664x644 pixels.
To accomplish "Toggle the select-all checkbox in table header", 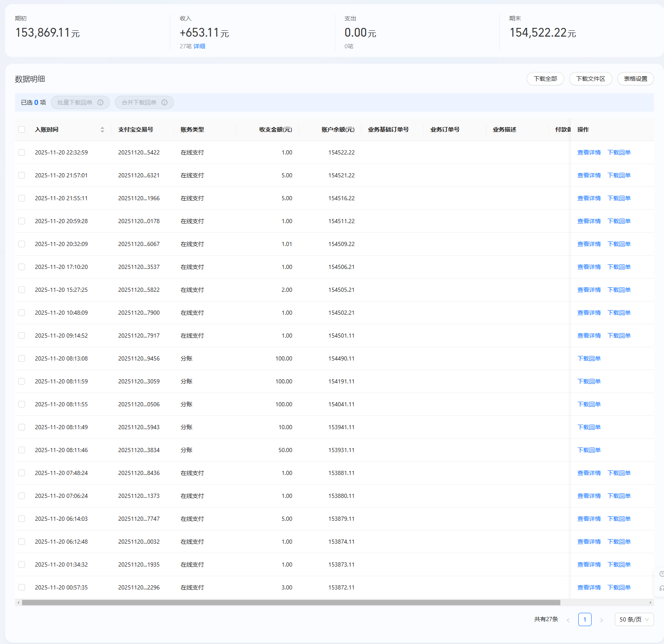I will pyautogui.click(x=22, y=129).
